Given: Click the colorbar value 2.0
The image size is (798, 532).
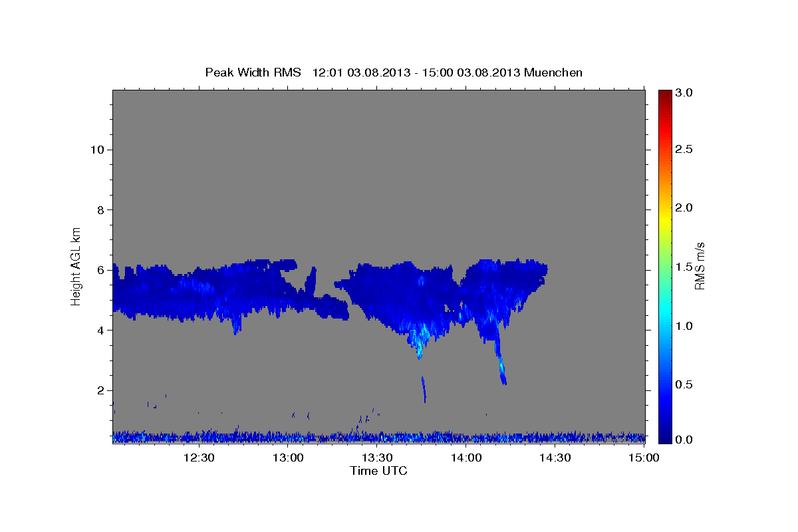Looking at the screenshot, I should coord(684,207).
